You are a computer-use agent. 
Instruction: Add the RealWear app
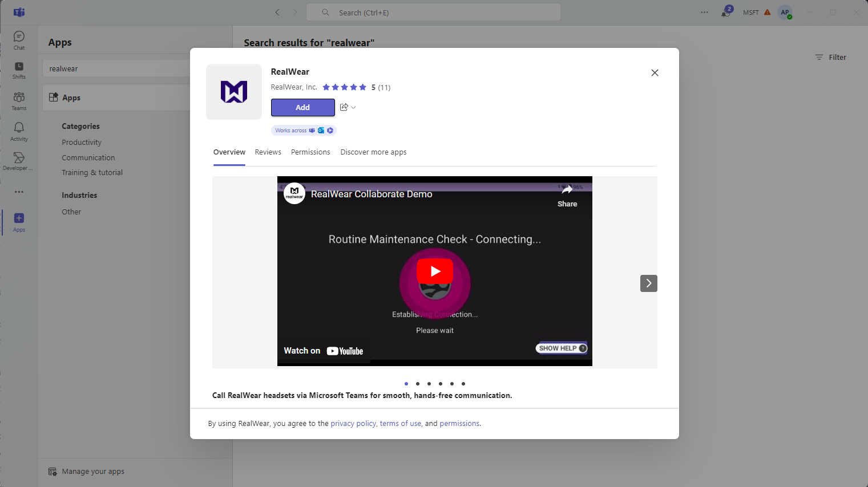pos(303,107)
